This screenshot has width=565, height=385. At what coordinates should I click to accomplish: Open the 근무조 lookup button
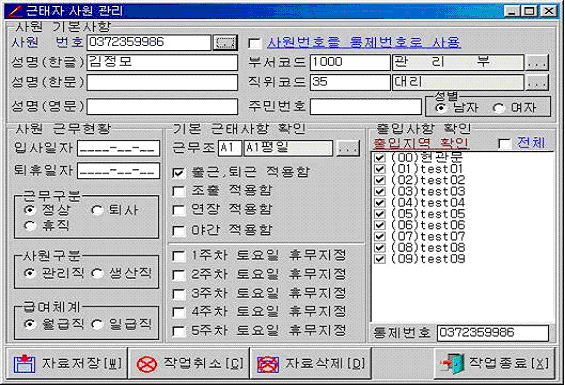click(348, 148)
